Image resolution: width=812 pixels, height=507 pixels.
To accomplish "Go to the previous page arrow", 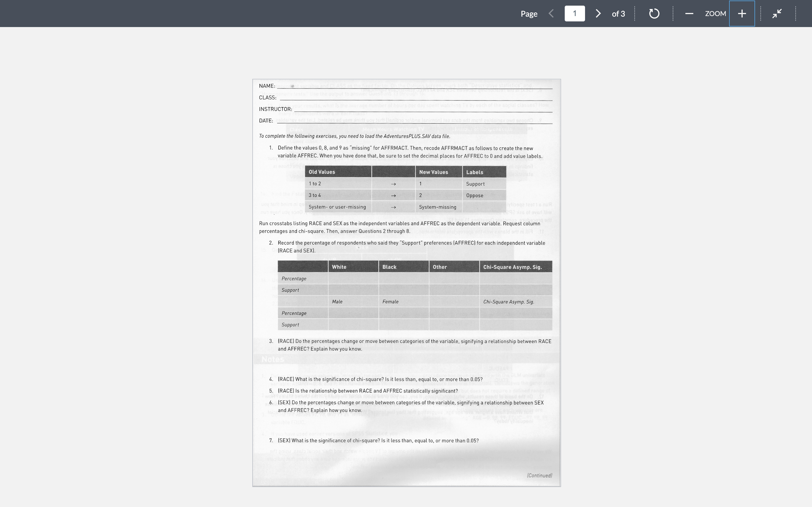I will [551, 14].
